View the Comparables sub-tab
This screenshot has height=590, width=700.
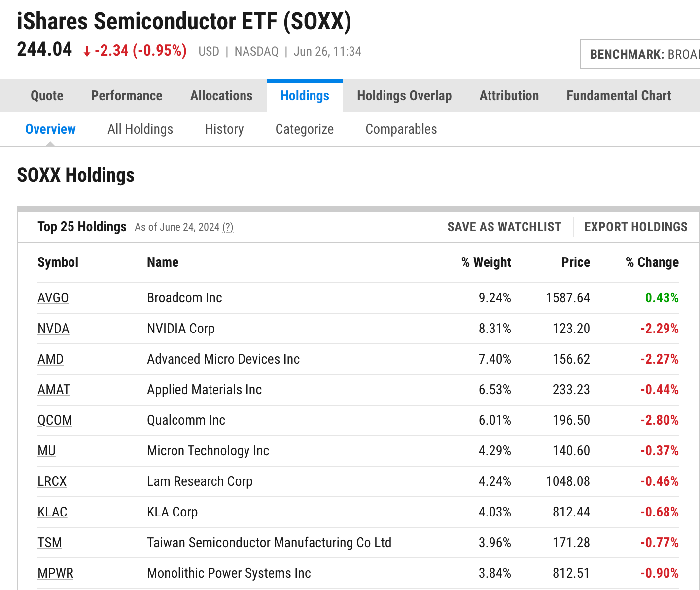click(401, 129)
